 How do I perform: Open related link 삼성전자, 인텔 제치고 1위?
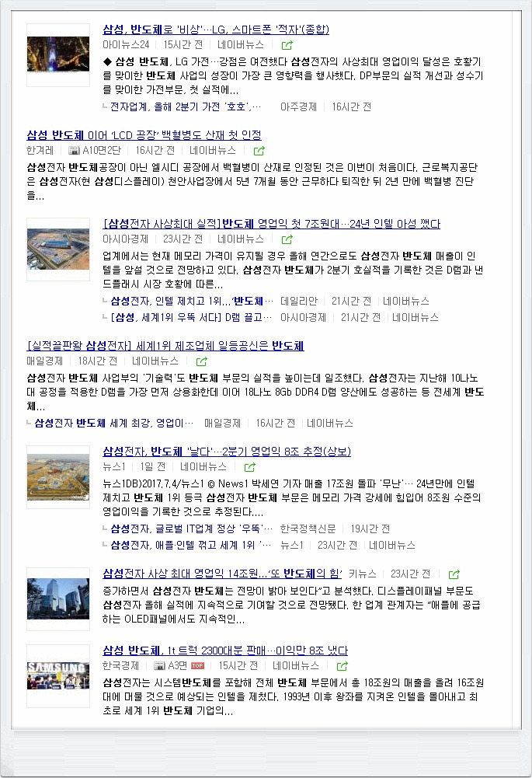pos(191,302)
